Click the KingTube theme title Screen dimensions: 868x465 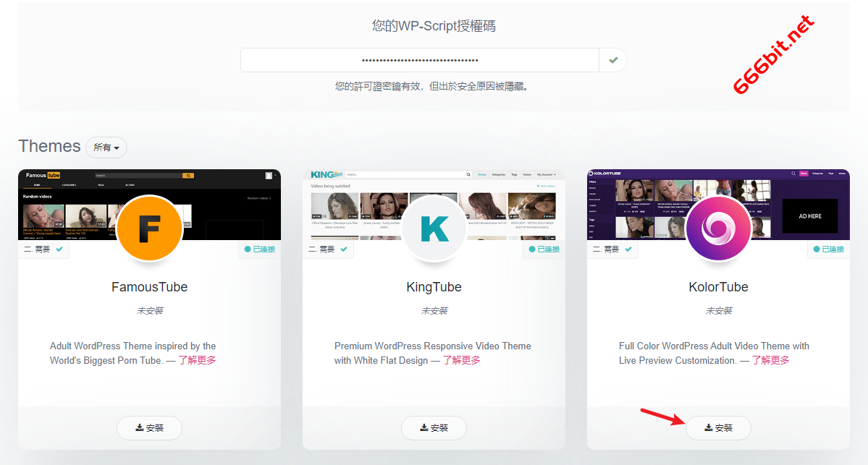(434, 287)
